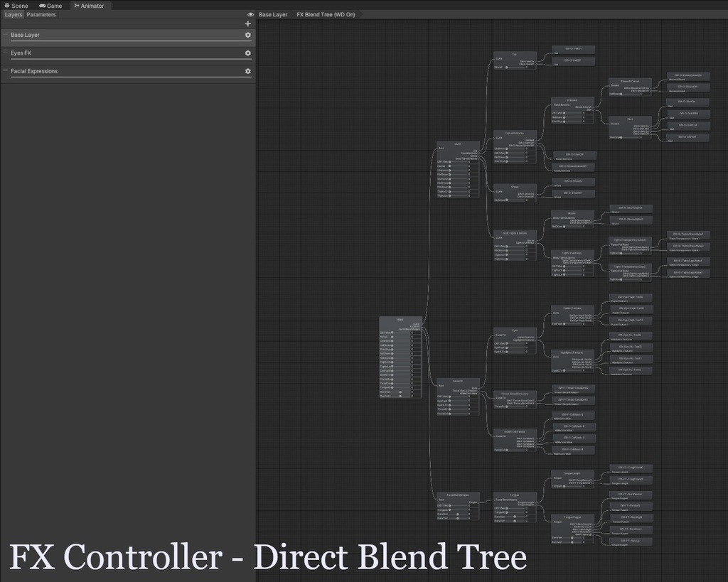
Task: Toggle the eye visibility icon in Animator header
Action: (251, 14)
